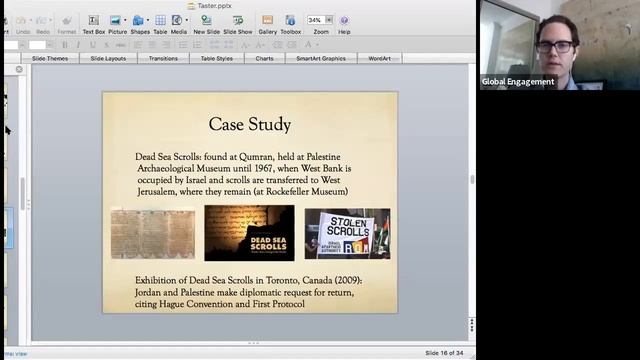
Task: Open the WordArt tab
Action: (x=380, y=59)
